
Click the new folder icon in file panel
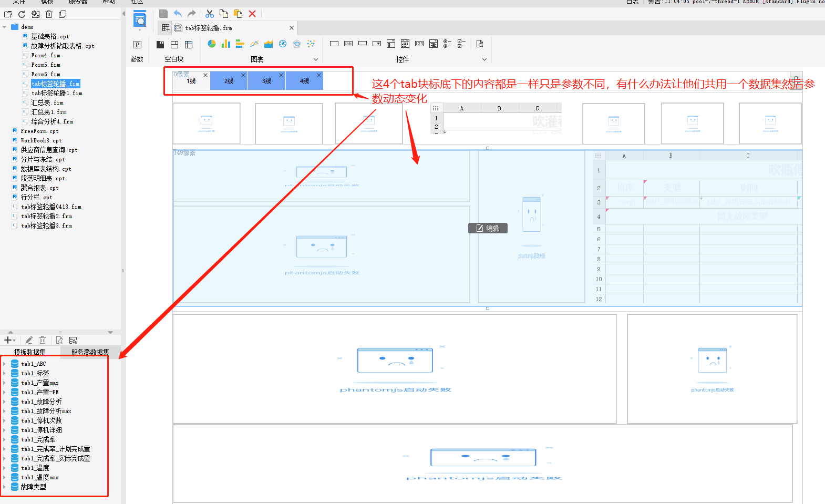tap(8, 14)
